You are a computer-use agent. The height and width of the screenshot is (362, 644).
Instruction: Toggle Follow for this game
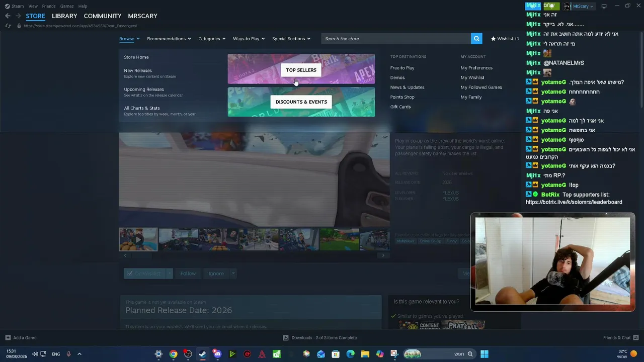pyautogui.click(x=188, y=274)
